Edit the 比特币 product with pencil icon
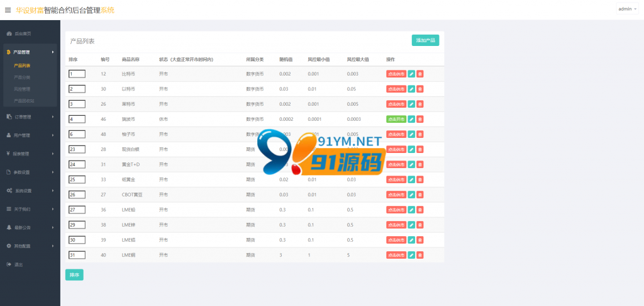This screenshot has height=306, width=644. [x=411, y=74]
